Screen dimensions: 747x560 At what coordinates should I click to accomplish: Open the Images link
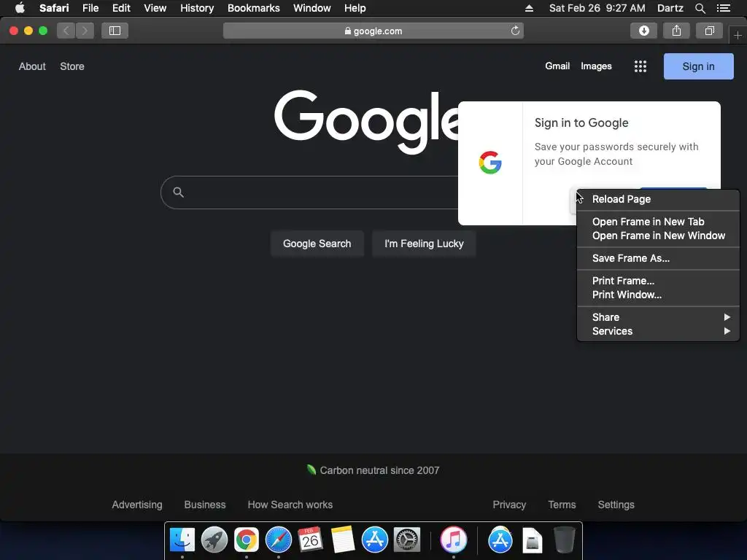(596, 66)
